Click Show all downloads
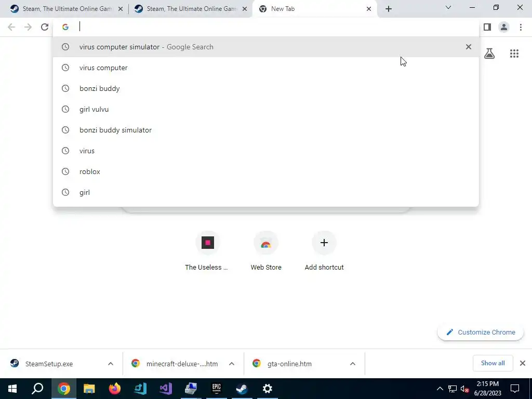Viewport: 532px width, 399px height. pyautogui.click(x=493, y=363)
